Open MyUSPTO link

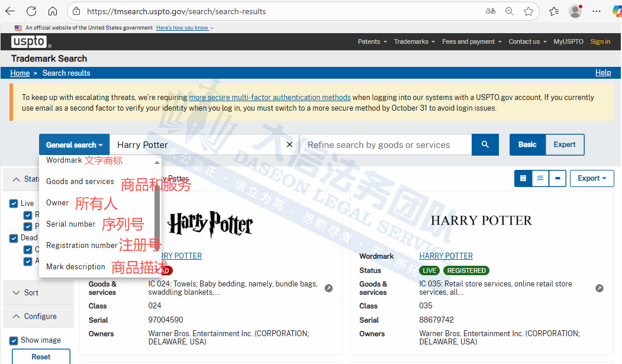point(569,41)
